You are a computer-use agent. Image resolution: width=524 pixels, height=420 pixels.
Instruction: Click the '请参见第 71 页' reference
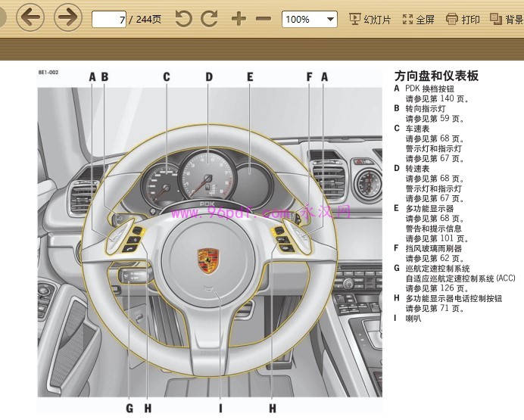pos(435,309)
